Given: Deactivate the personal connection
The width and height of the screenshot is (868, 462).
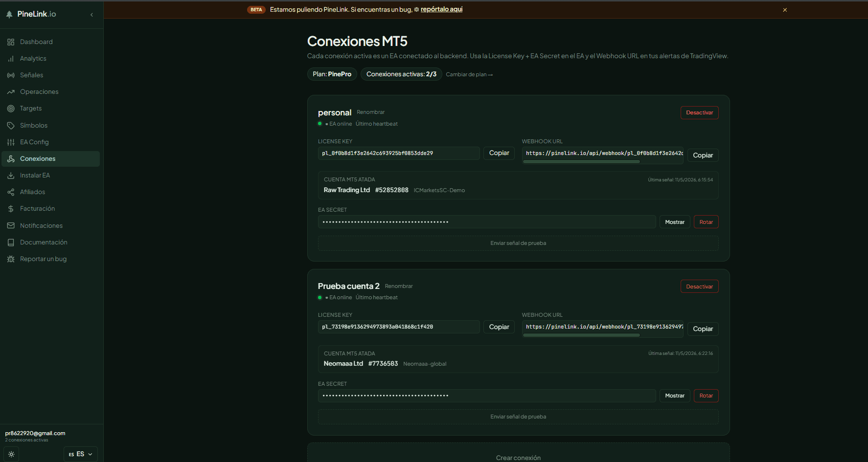Looking at the screenshot, I should coord(700,113).
